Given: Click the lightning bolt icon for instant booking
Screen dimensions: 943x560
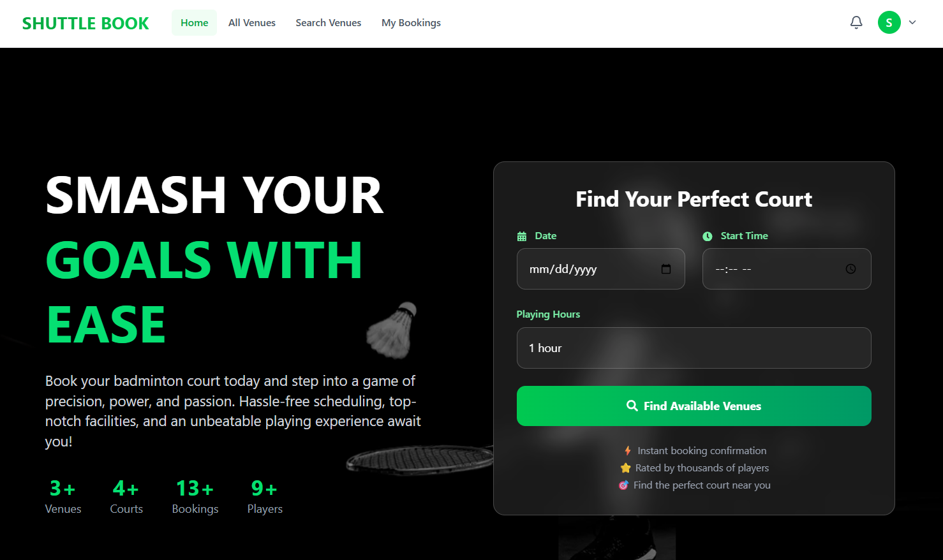Looking at the screenshot, I should [x=628, y=451].
